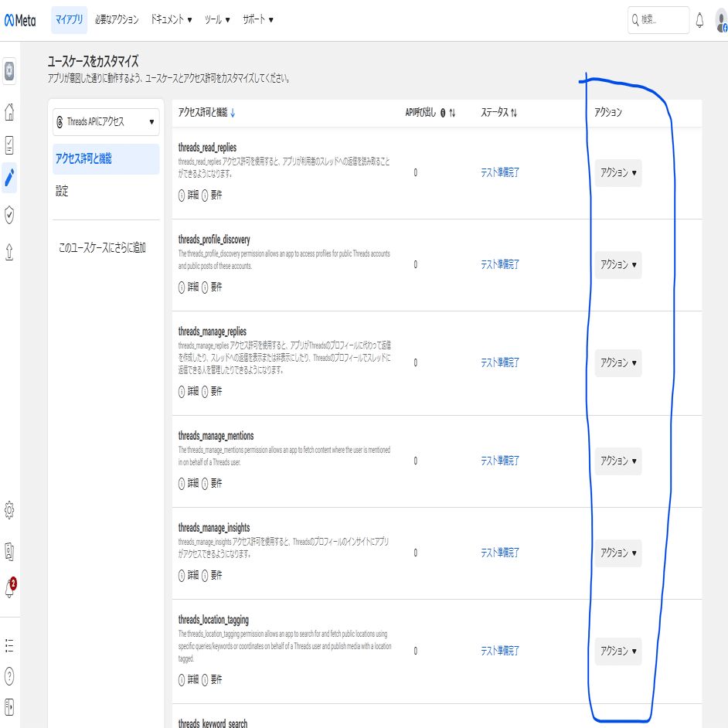Click テスト準備完了 status for threads_read_replies
The height and width of the screenshot is (728, 728).
[x=499, y=172]
